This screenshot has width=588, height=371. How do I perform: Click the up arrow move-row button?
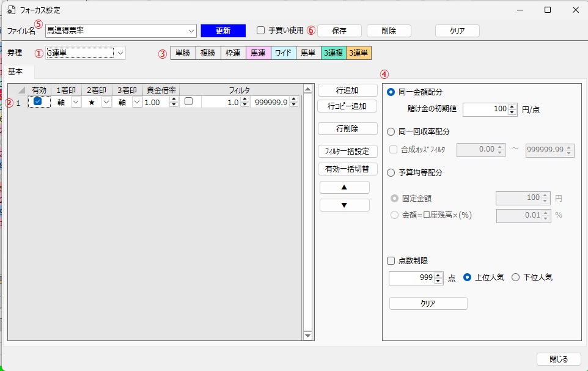click(344, 187)
